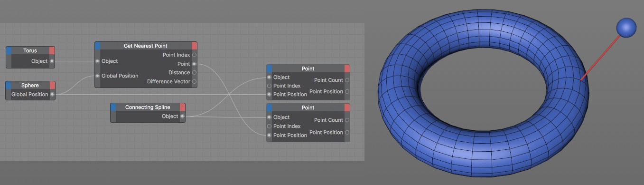The image size is (644, 185).
Task: Click the Get Nearest Point red output corner
Action: [194, 46]
